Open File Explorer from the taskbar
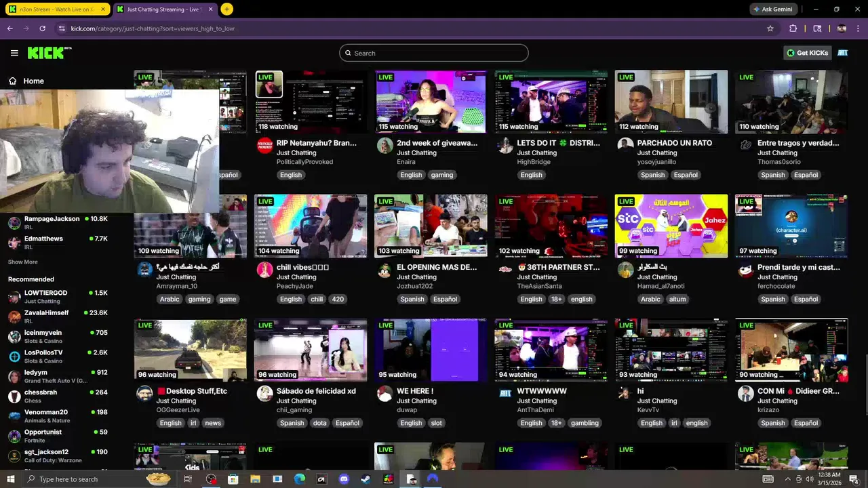The image size is (868, 488). click(x=255, y=479)
